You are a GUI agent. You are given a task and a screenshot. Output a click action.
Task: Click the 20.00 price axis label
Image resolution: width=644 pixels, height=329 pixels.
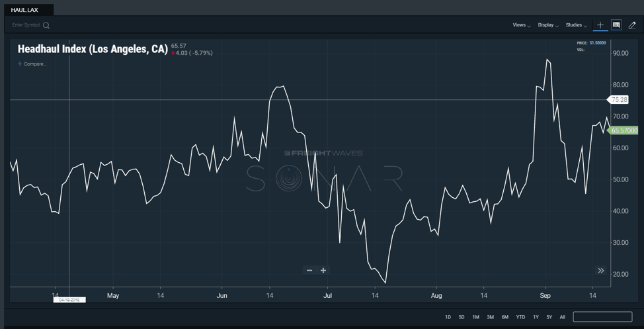[x=621, y=274]
